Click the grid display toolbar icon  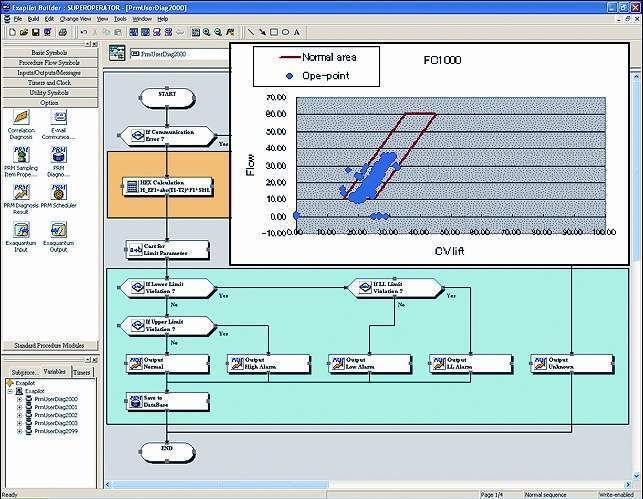196,32
